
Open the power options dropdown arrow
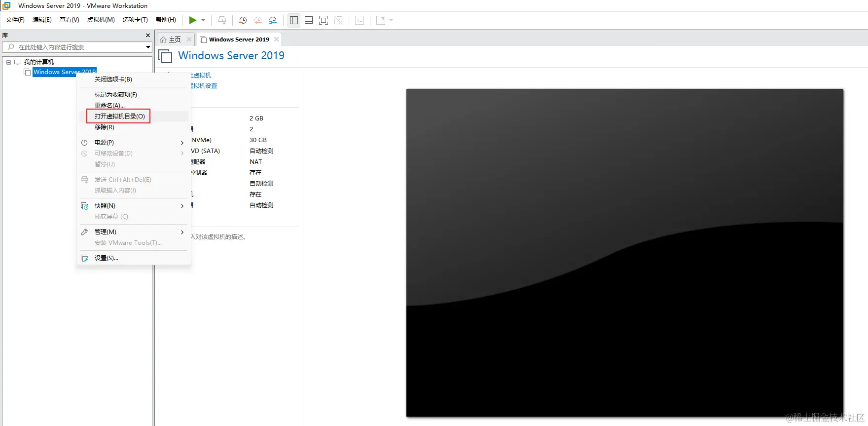[x=203, y=20]
